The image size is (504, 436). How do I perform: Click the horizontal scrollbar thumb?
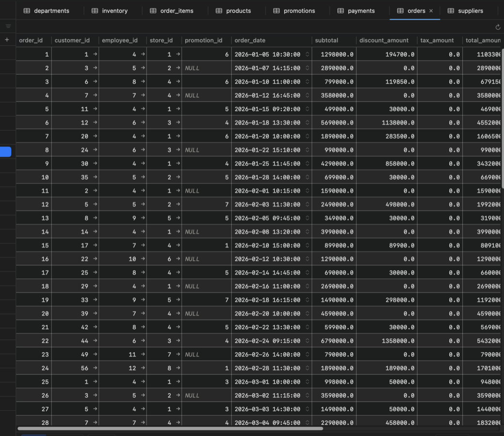pyautogui.click(x=171, y=429)
